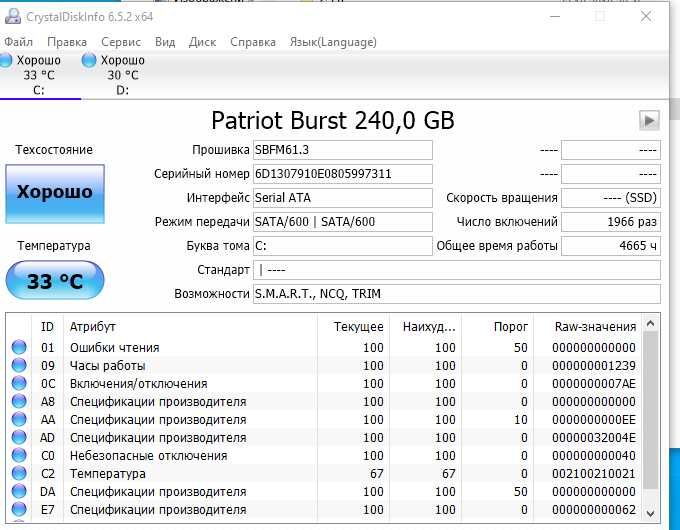Click the Стандарт field
Screen dimensions: 680x530
pos(457,270)
